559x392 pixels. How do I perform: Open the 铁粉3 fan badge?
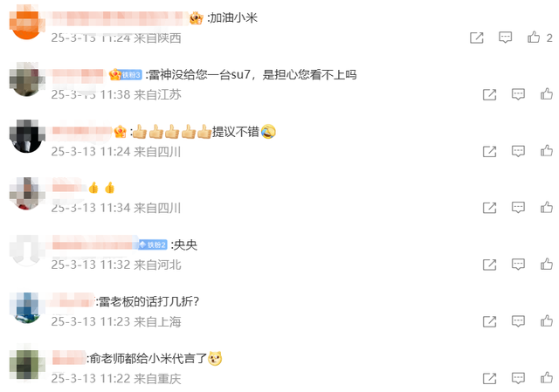click(126, 75)
